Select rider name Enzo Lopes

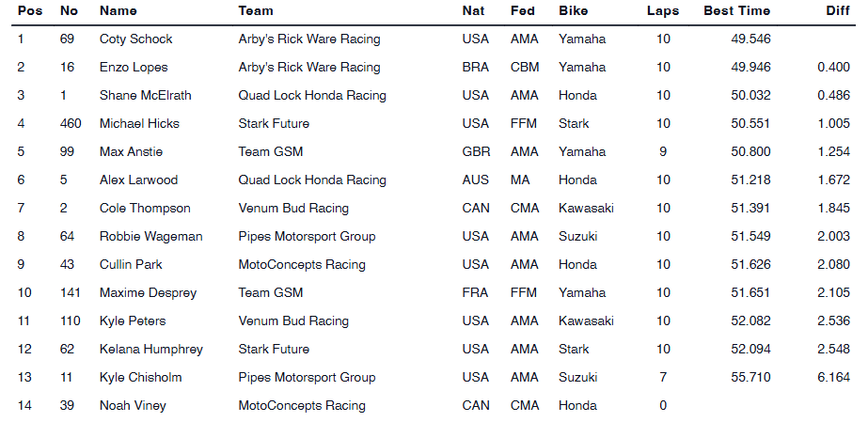pos(134,68)
